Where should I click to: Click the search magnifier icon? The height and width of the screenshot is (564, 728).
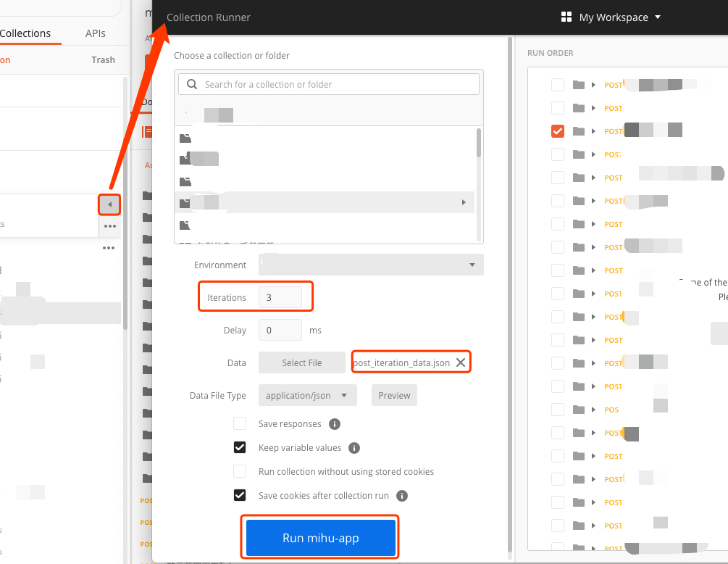click(192, 84)
